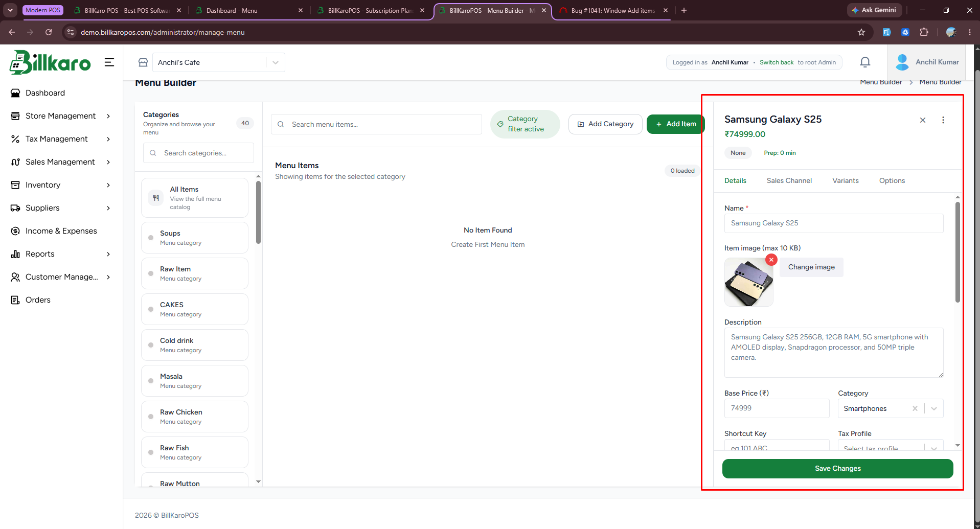Select the Soups category

[195, 238]
